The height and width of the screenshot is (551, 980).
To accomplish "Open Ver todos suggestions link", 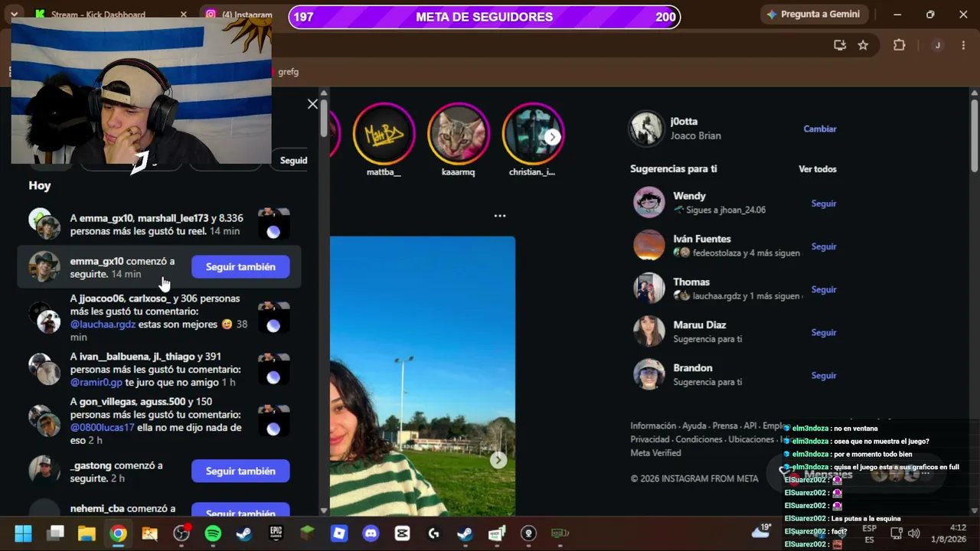I will [x=818, y=169].
